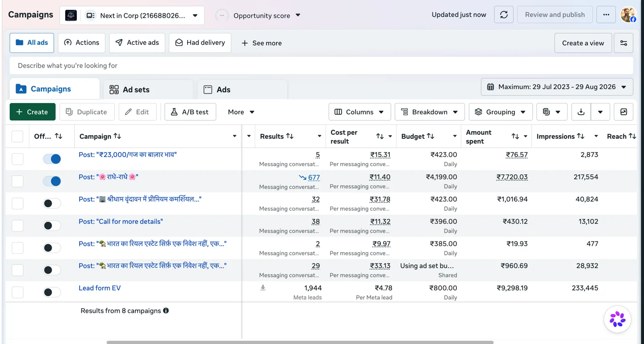This screenshot has height=344, width=644.
Task: Open the Lead form EV campaign link
Action: click(x=99, y=288)
